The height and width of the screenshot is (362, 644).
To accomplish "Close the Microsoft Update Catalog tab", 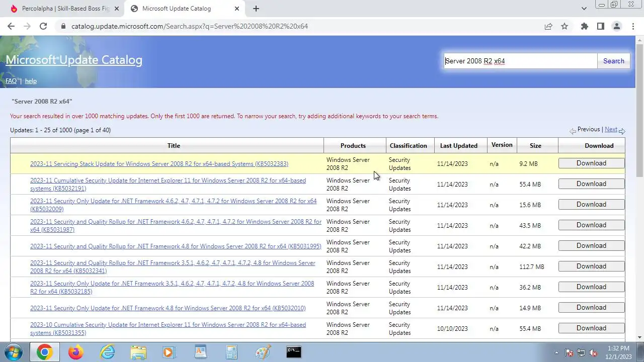I will [237, 9].
